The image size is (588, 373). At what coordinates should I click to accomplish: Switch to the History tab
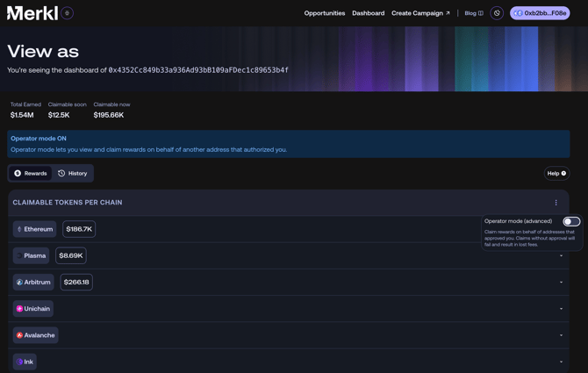point(73,174)
